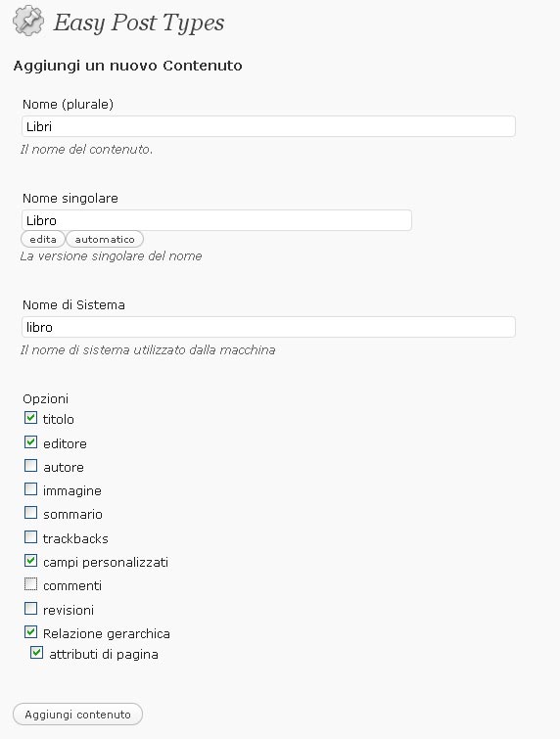Image resolution: width=560 pixels, height=739 pixels.
Task: Uncheck the titolo checkbox
Action: pos(30,418)
